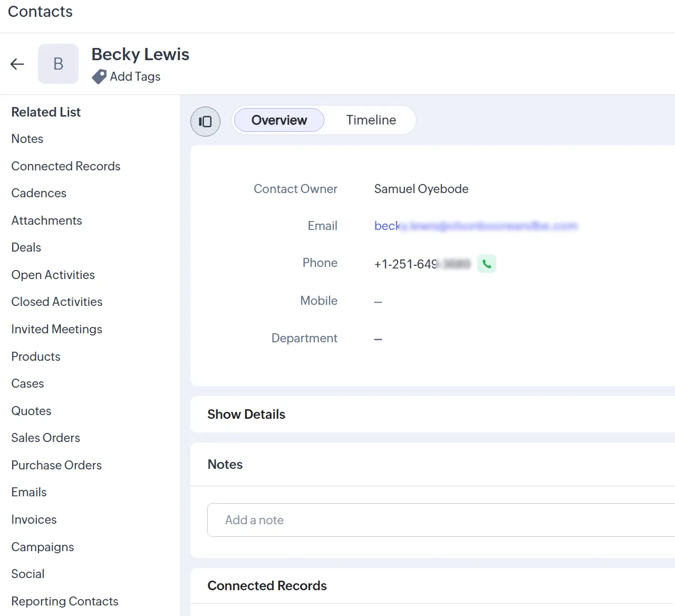This screenshot has height=616, width=675.
Task: Go to Open Activities list
Action: tap(53, 275)
